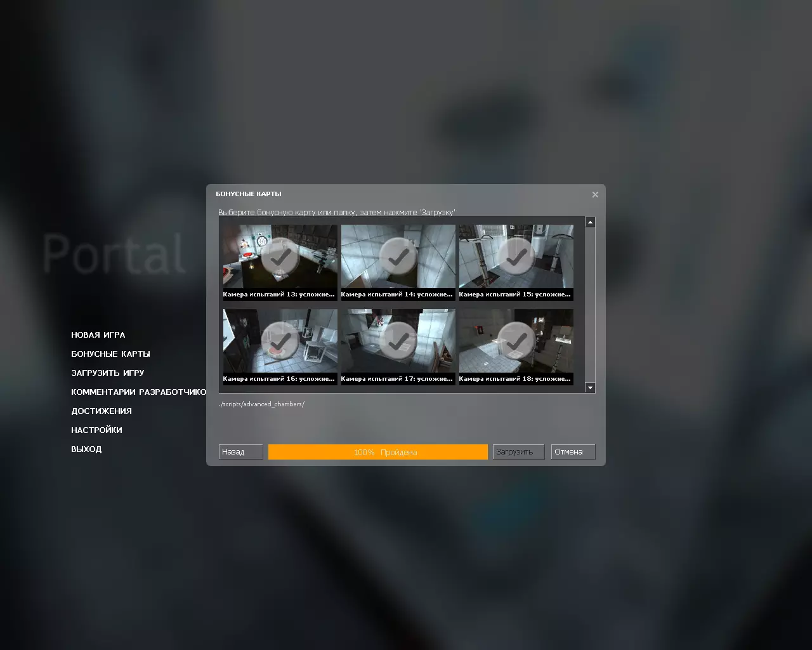Click the Камера испытаний 18: усложне... caption
The image size is (812, 650).
point(514,379)
